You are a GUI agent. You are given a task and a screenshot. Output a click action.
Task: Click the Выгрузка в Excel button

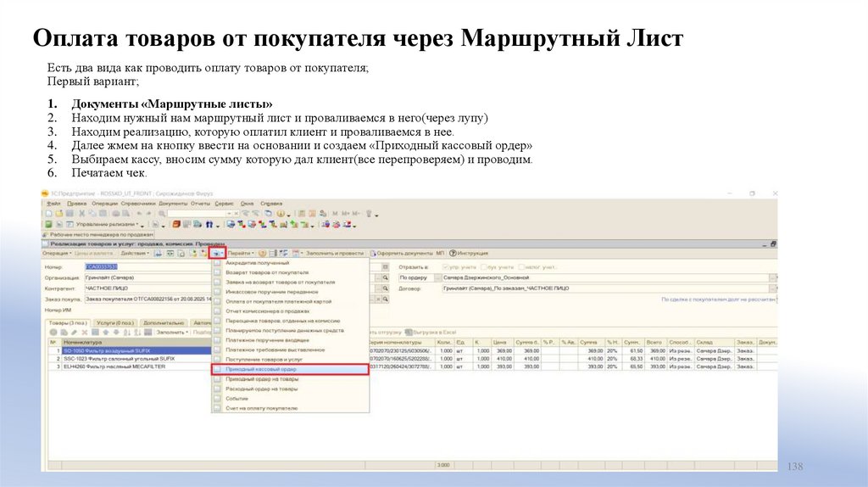tap(431, 333)
